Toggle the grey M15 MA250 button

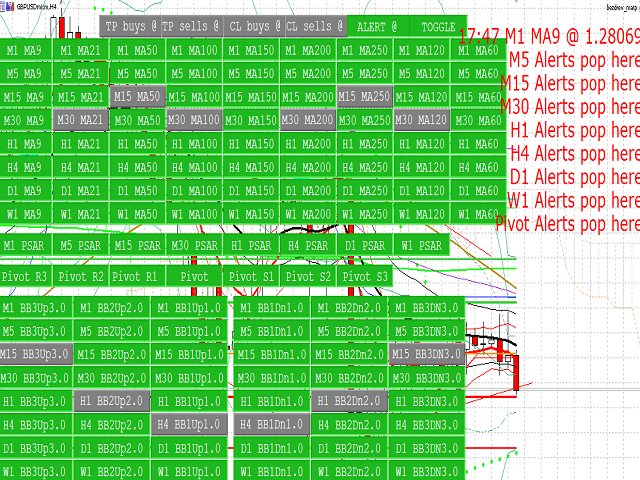click(x=364, y=97)
